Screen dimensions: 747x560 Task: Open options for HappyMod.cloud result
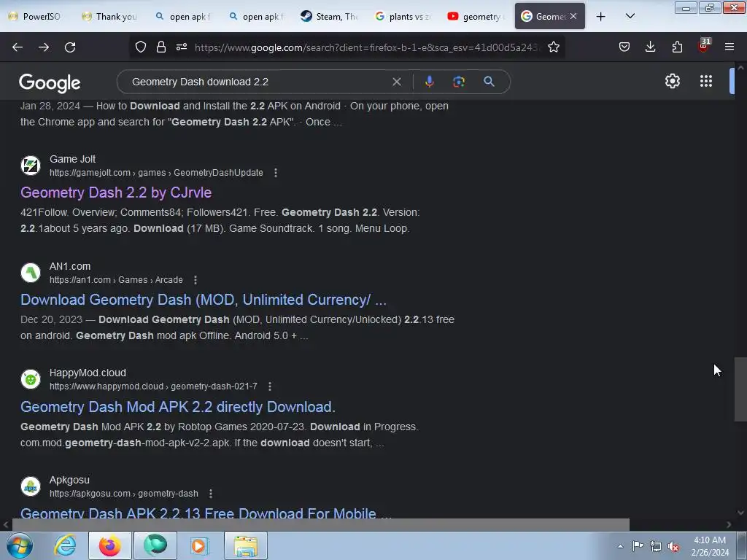(270, 386)
